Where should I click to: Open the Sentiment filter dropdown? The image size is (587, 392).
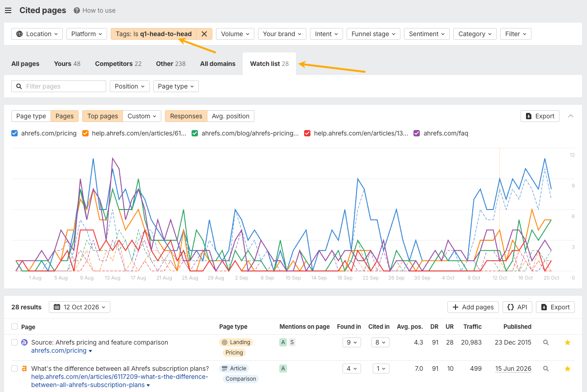coord(427,34)
